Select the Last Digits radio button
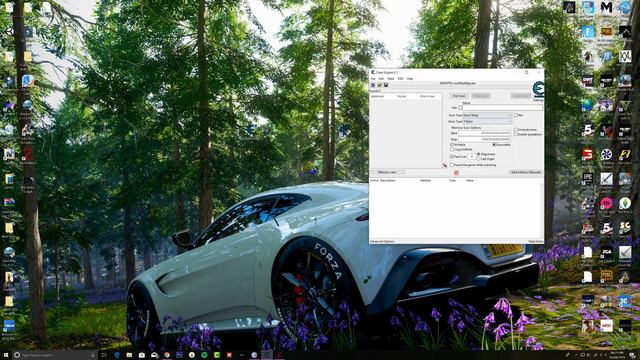The height and width of the screenshot is (360, 640). click(x=479, y=159)
